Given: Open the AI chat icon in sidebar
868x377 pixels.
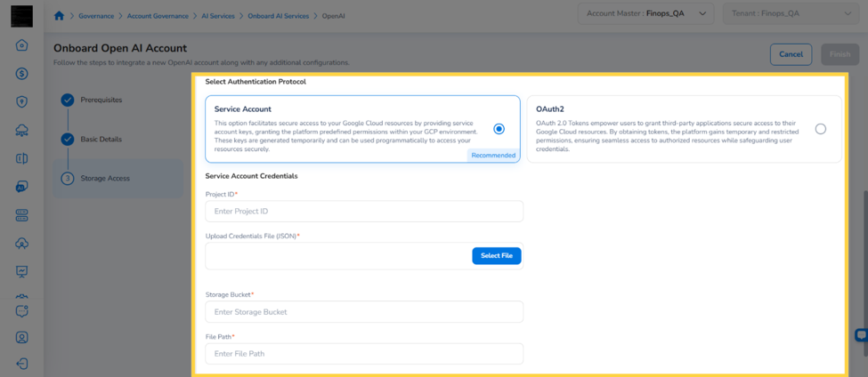Looking at the screenshot, I should tap(22, 187).
